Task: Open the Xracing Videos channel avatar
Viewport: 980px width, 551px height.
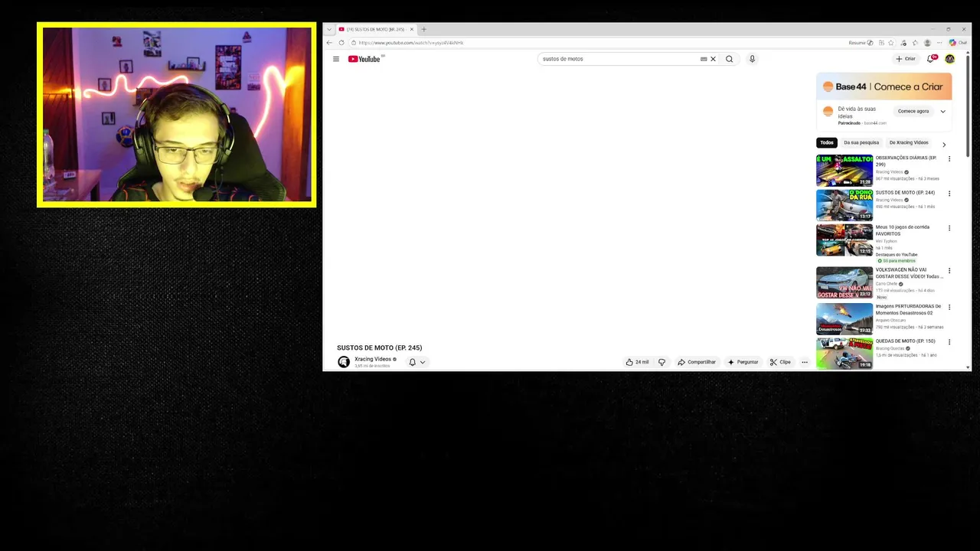Action: [344, 362]
